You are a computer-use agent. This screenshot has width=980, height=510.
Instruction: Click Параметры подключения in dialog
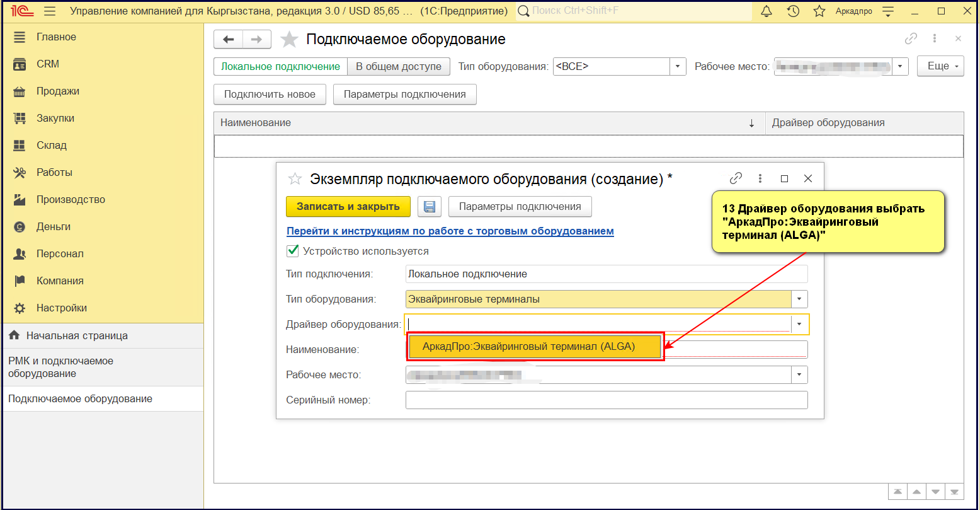(x=520, y=207)
